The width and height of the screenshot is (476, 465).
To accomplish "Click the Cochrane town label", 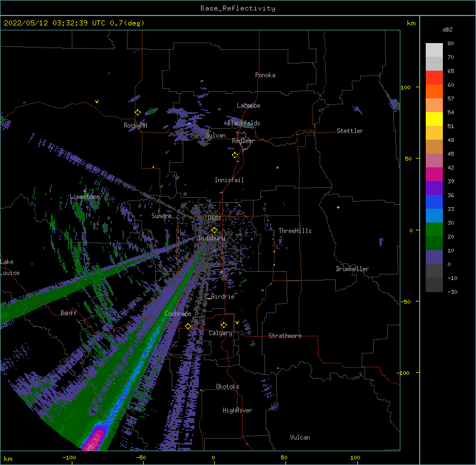I will coord(178,314).
